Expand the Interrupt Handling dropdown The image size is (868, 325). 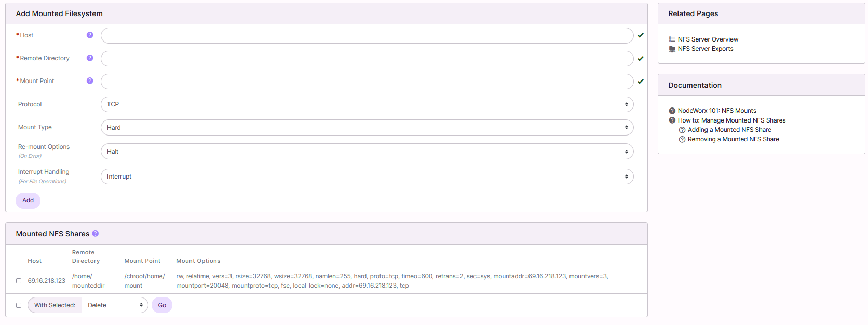367,177
